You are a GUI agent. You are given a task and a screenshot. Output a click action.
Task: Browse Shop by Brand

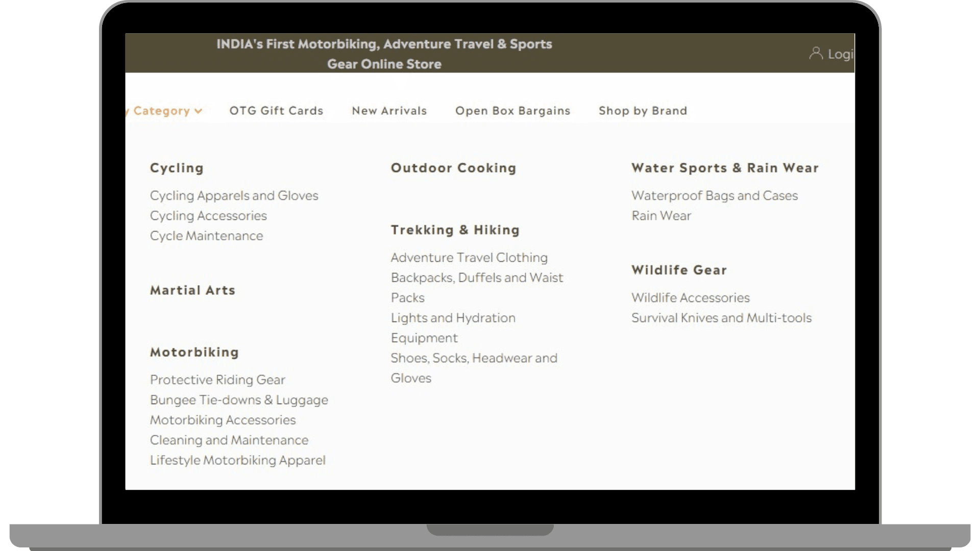[x=643, y=111]
